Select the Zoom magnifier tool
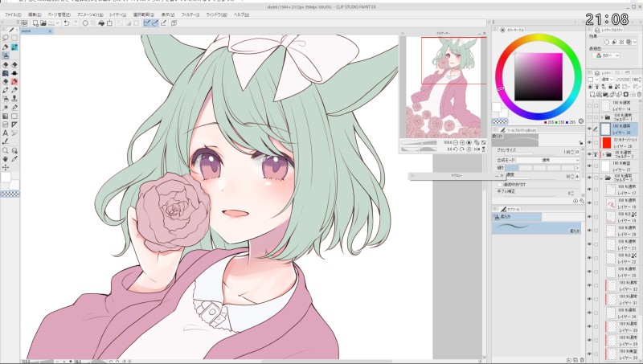Image resolution: width=643 pixels, height=364 pixels. (x=6, y=150)
